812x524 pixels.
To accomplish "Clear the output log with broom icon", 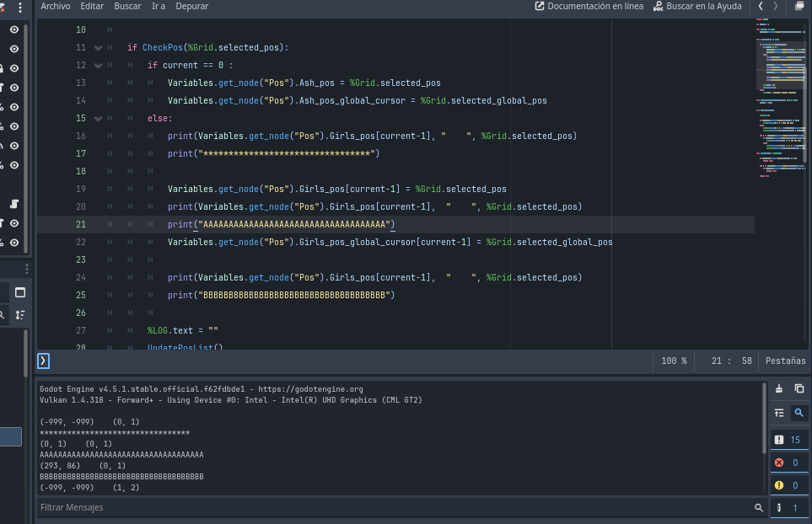I will pos(779,388).
